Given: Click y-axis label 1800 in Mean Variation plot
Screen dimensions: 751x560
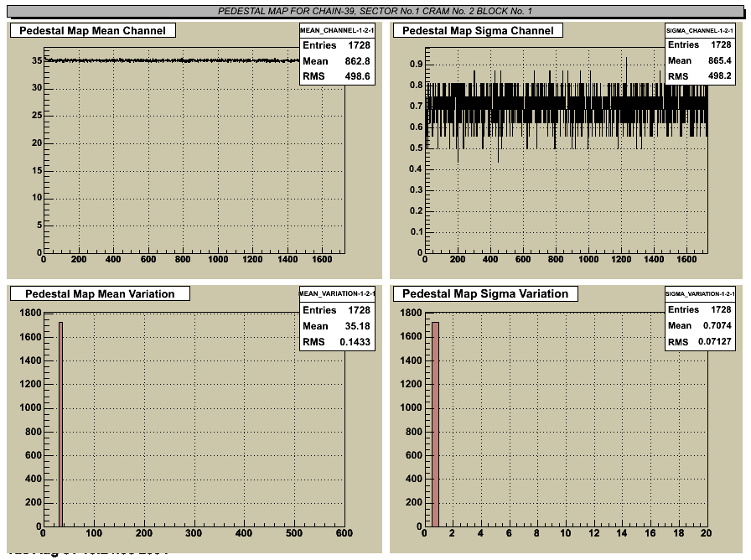Looking at the screenshot, I should pos(30,313).
